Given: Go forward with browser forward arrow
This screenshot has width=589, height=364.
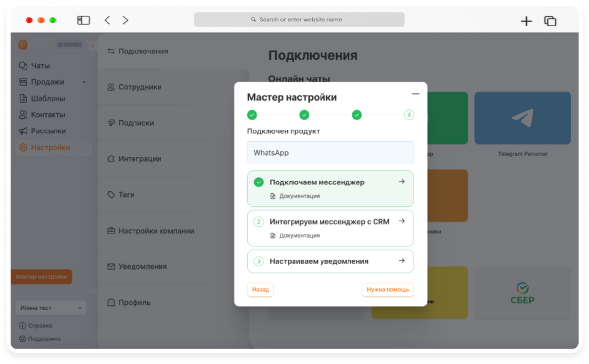Looking at the screenshot, I should (125, 20).
